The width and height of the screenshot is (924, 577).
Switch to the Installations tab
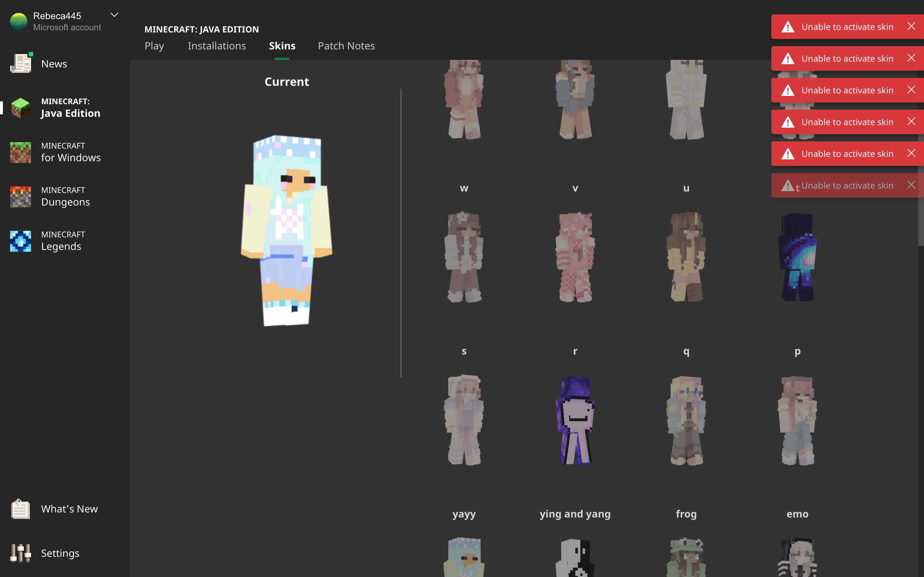(217, 46)
